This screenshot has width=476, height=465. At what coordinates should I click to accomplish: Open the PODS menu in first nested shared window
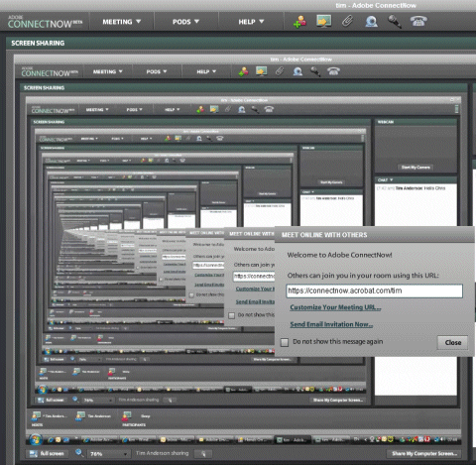coord(157,71)
